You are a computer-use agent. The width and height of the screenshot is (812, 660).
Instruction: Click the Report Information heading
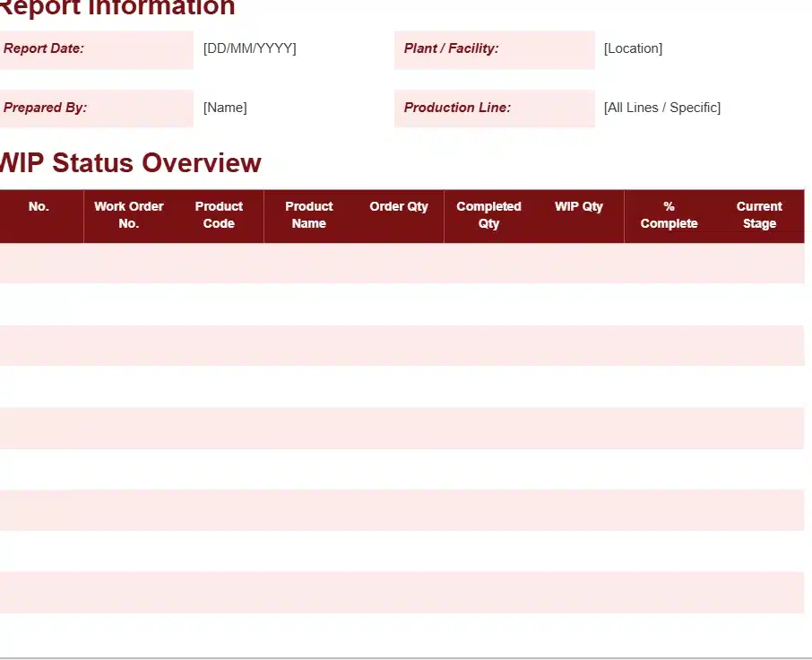(x=117, y=8)
